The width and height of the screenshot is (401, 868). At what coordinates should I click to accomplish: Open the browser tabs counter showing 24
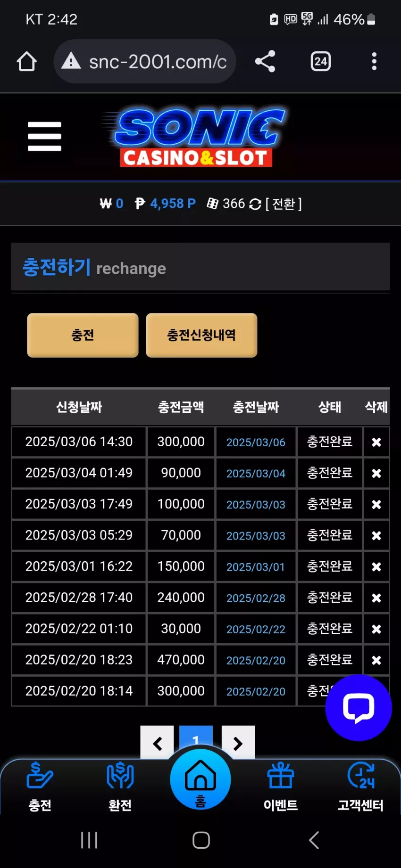click(x=321, y=61)
